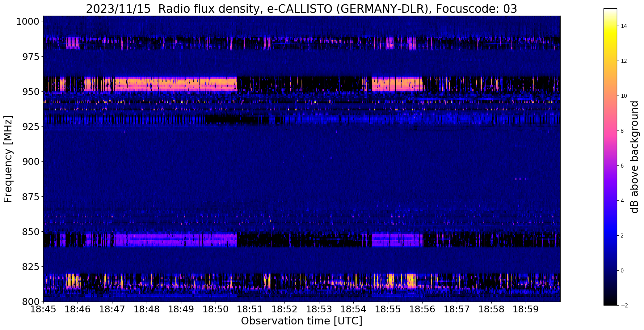Click the 'dB above background' colorbar label
This screenshot has width=644, height=330.
tap(634, 157)
